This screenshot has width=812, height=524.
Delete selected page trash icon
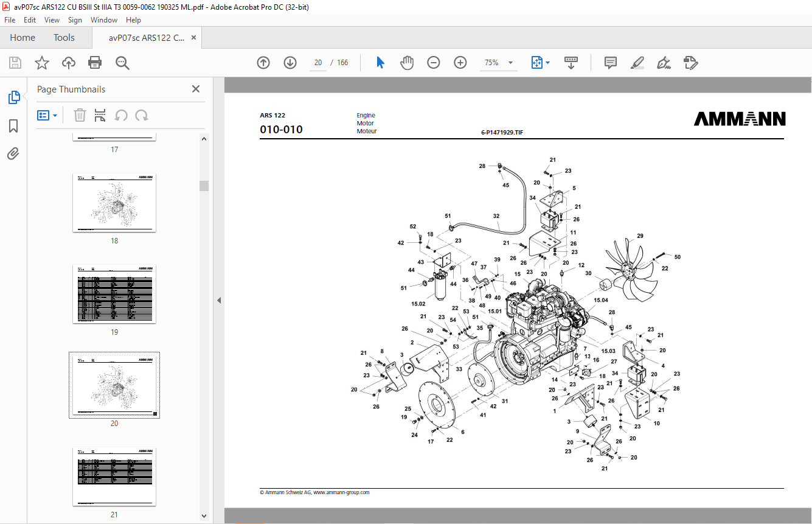coord(80,115)
